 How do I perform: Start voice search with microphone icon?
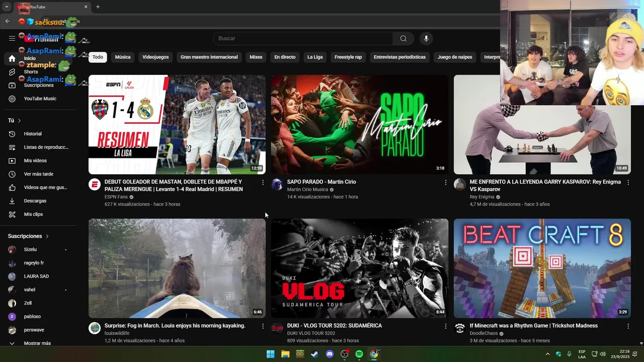[x=426, y=38]
